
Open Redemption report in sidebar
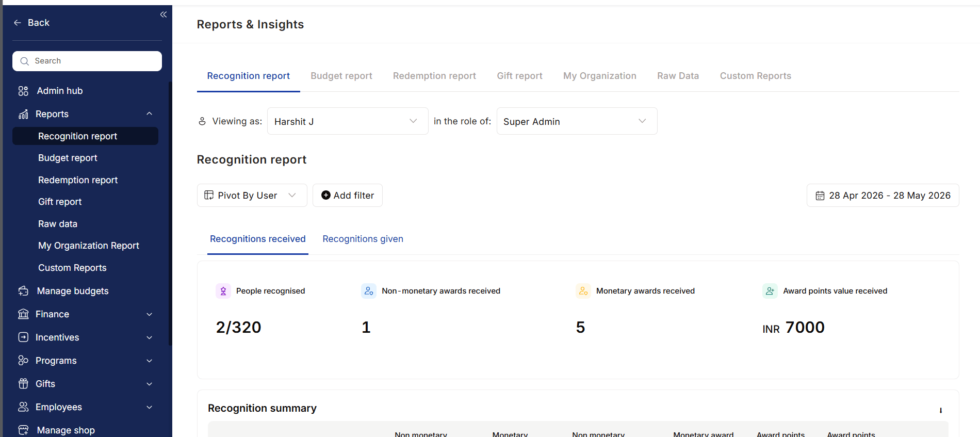(x=78, y=180)
